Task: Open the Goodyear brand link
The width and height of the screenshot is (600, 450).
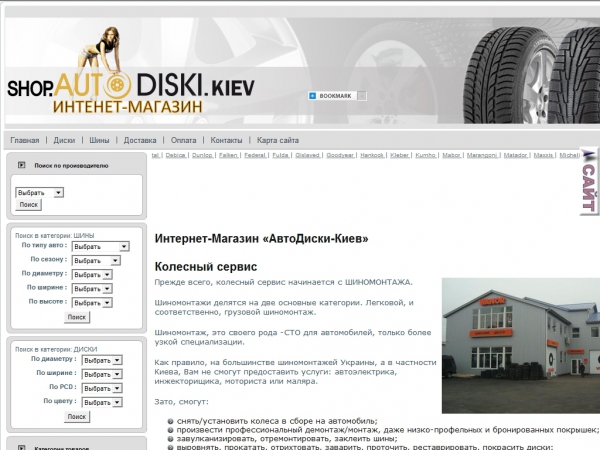Action: tap(340, 155)
